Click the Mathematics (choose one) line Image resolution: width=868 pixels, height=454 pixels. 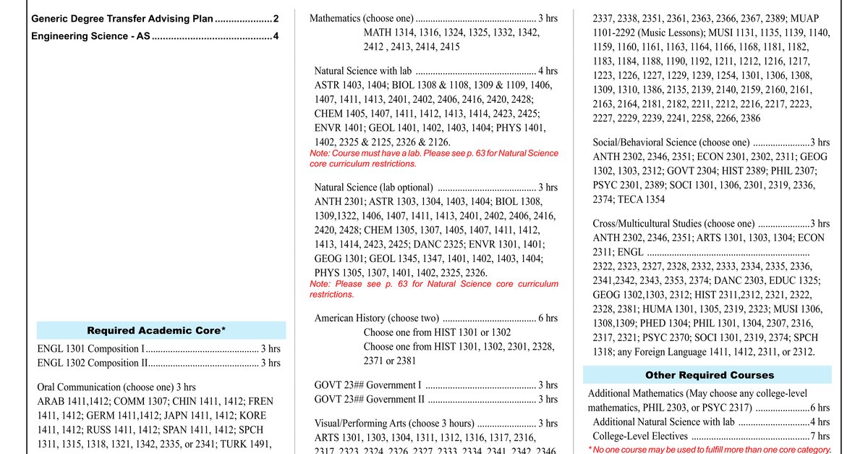pos(433,18)
